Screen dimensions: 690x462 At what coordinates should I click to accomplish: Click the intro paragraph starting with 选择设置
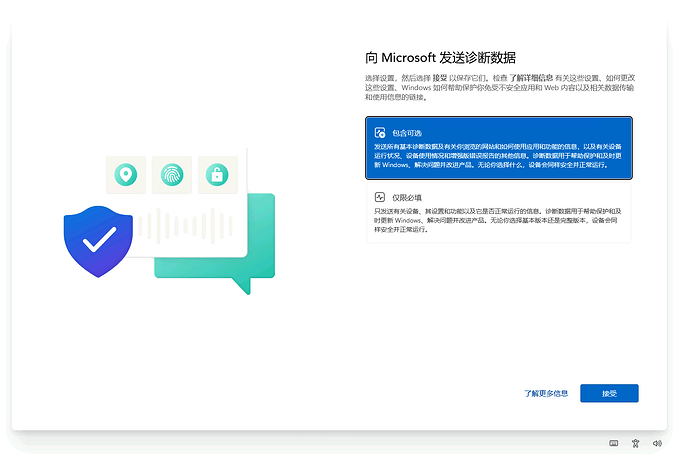tap(499, 88)
